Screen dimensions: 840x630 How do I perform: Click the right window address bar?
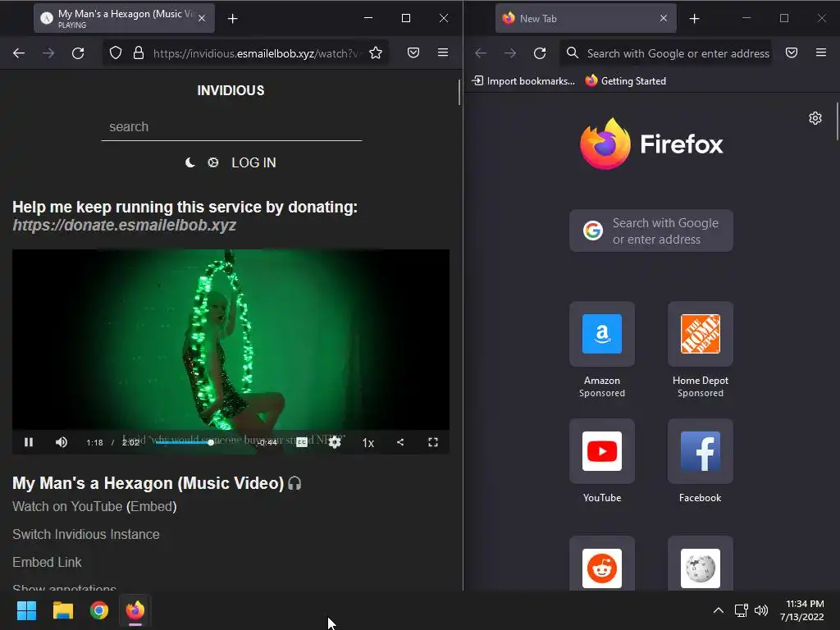[x=666, y=53]
